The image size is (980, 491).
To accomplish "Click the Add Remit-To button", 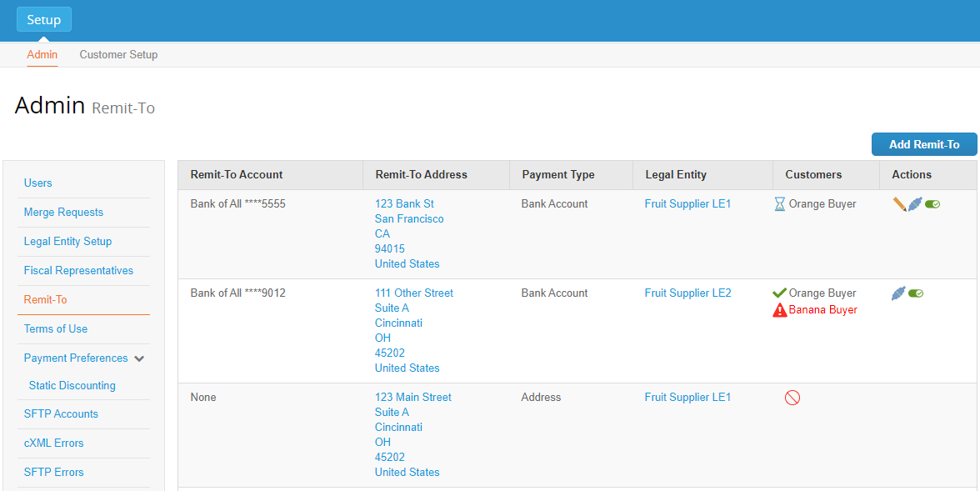I will (x=924, y=144).
